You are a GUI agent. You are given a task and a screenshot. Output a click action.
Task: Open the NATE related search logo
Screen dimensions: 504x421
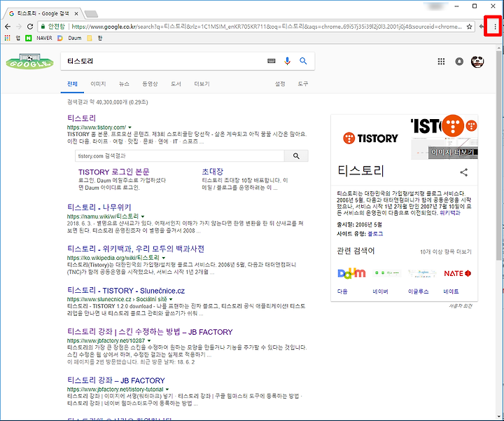coord(457,273)
